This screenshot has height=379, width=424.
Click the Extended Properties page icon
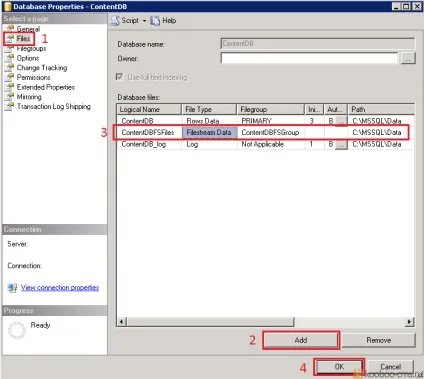[x=10, y=87]
